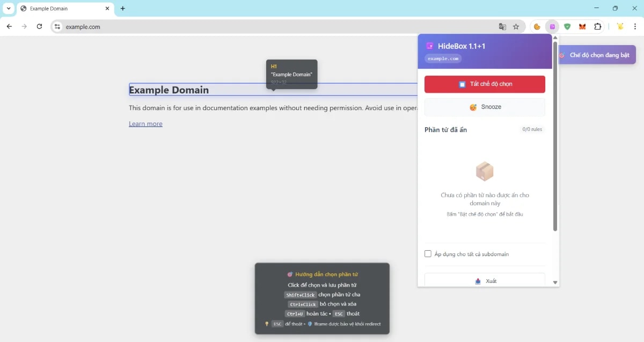Open the MetaMask extension
Viewport: 644px width, 342px height.
[582, 26]
